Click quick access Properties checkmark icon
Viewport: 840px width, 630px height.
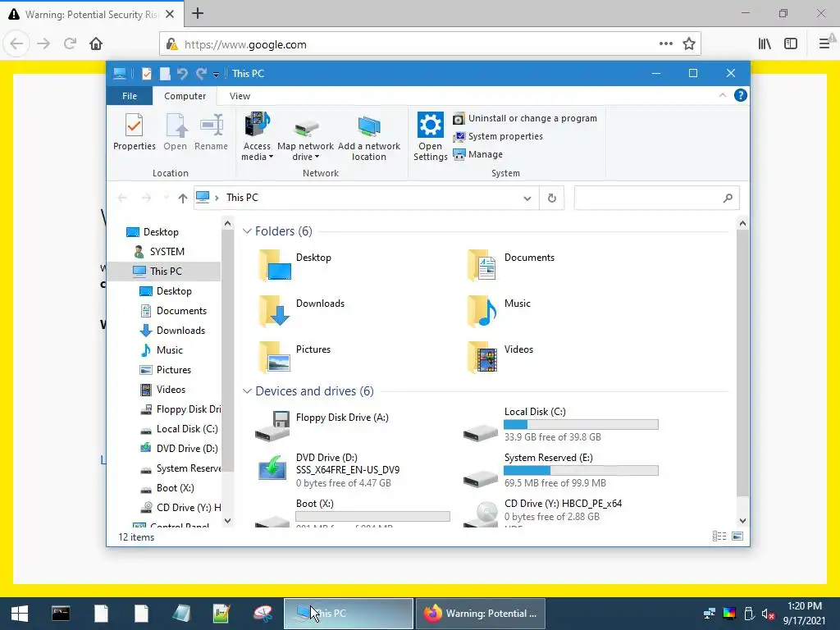pyautogui.click(x=146, y=73)
